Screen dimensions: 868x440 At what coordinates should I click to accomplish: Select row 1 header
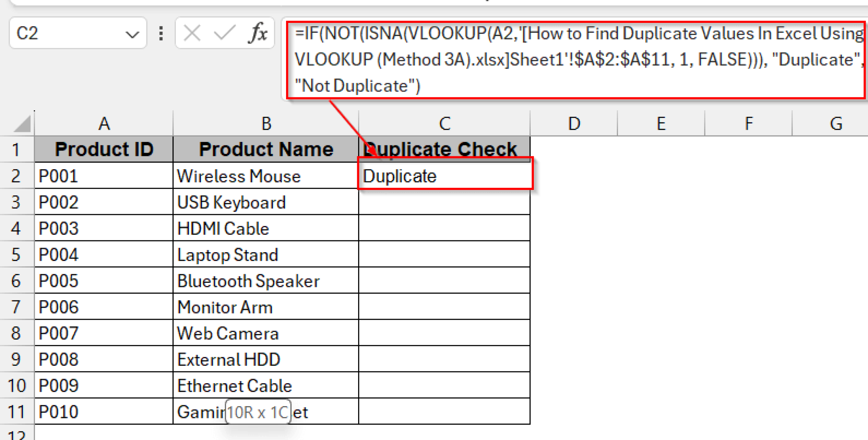tap(16, 150)
